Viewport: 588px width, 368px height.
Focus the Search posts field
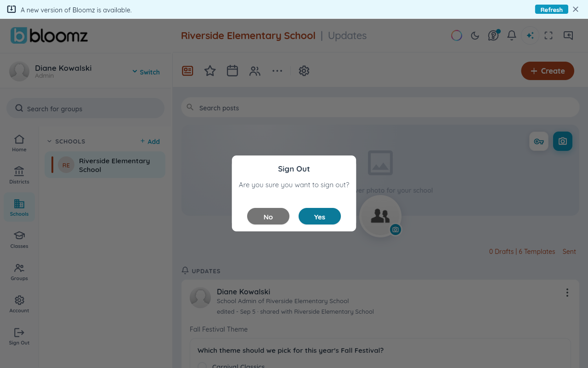pyautogui.click(x=380, y=108)
